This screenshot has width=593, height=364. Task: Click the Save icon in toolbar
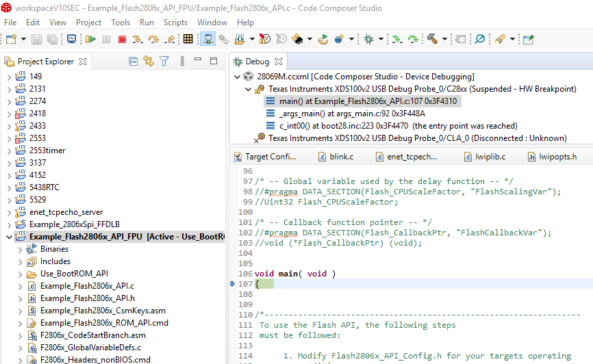click(36, 39)
